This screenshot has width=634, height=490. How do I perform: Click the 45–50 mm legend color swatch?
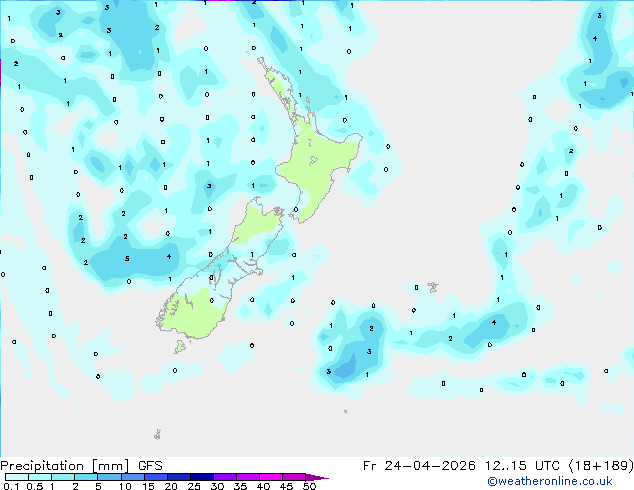[x=294, y=477]
